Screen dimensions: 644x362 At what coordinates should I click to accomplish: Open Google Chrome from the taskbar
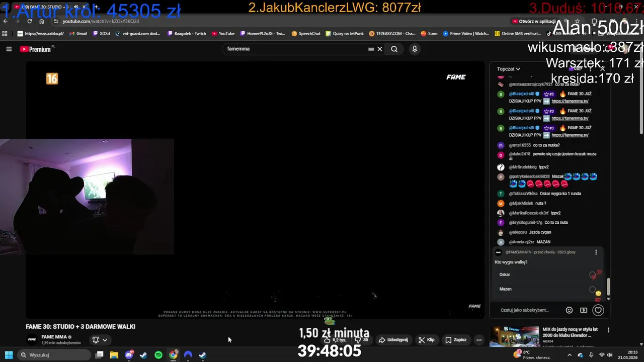(173, 355)
